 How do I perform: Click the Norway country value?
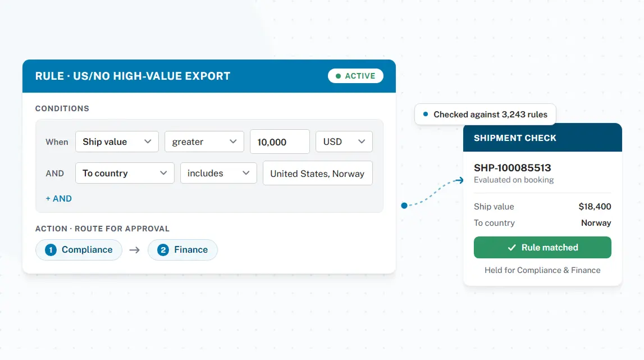596,223
